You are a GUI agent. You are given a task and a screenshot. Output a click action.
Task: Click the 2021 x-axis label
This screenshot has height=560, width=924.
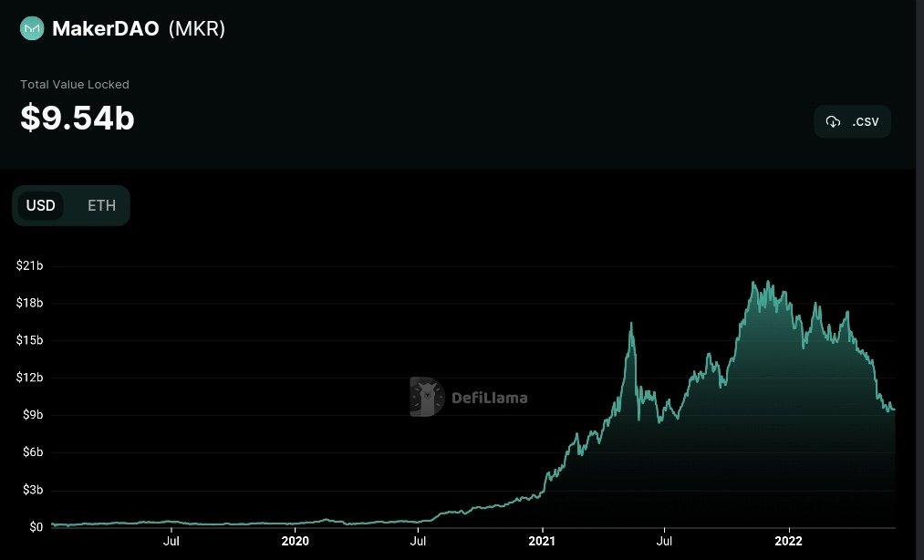pyautogui.click(x=542, y=541)
